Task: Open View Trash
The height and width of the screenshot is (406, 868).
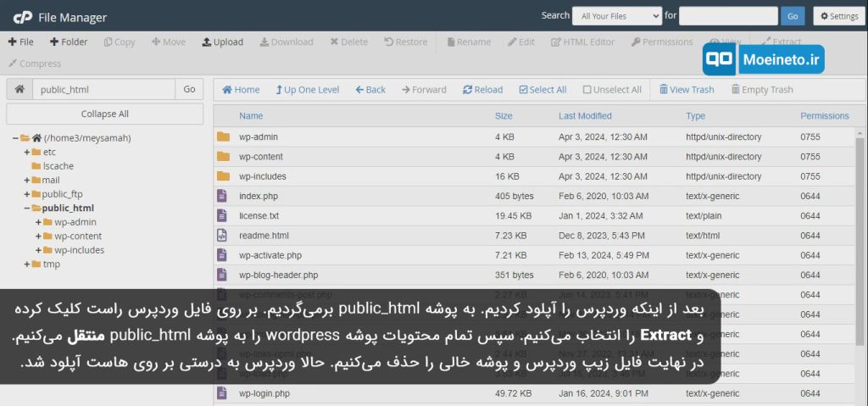Action: 687,90
